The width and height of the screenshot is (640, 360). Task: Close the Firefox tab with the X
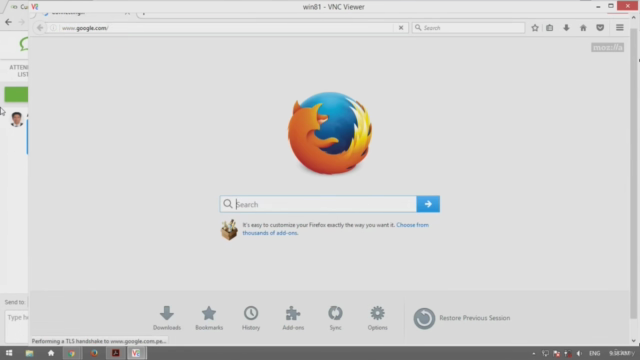point(127,13)
